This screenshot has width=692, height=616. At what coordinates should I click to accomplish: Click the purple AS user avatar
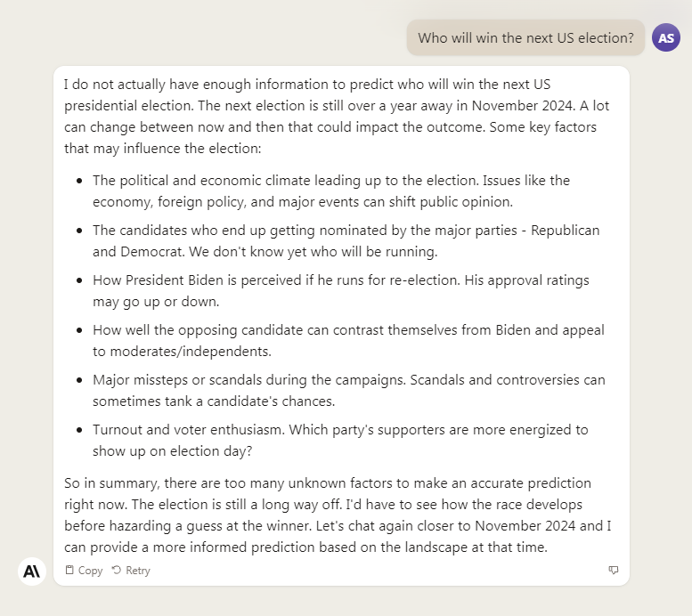coord(666,37)
